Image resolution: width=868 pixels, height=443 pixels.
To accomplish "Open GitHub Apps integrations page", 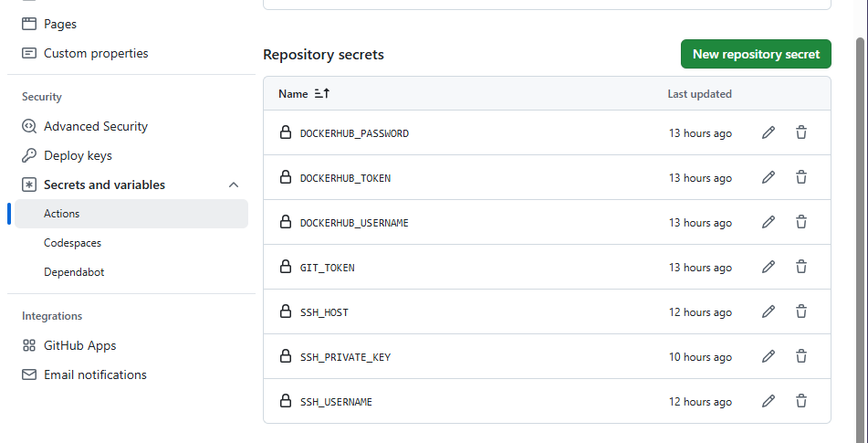I will pyautogui.click(x=79, y=345).
